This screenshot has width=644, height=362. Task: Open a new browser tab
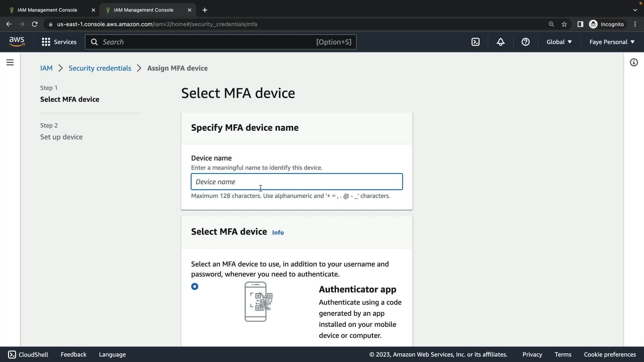pyautogui.click(x=205, y=10)
